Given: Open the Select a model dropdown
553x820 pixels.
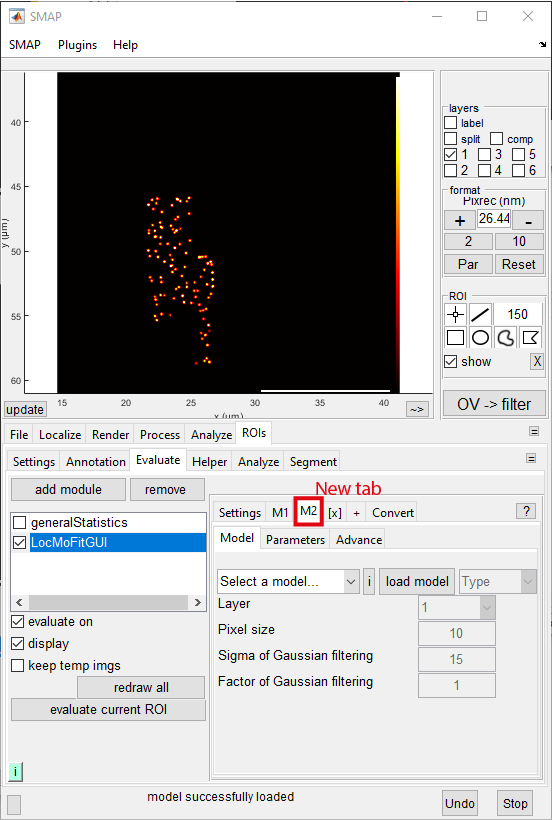Looking at the screenshot, I should [x=288, y=582].
